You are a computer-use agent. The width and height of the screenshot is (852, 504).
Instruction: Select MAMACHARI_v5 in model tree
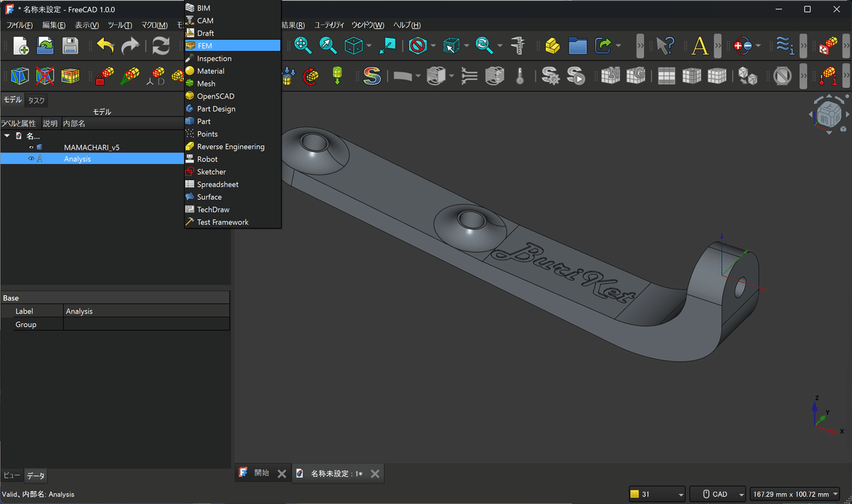(92, 148)
